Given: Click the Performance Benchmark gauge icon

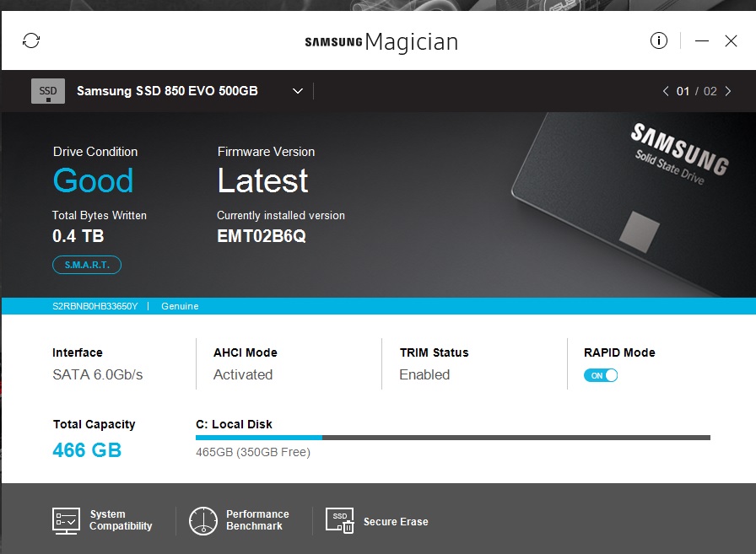Looking at the screenshot, I should (x=203, y=521).
